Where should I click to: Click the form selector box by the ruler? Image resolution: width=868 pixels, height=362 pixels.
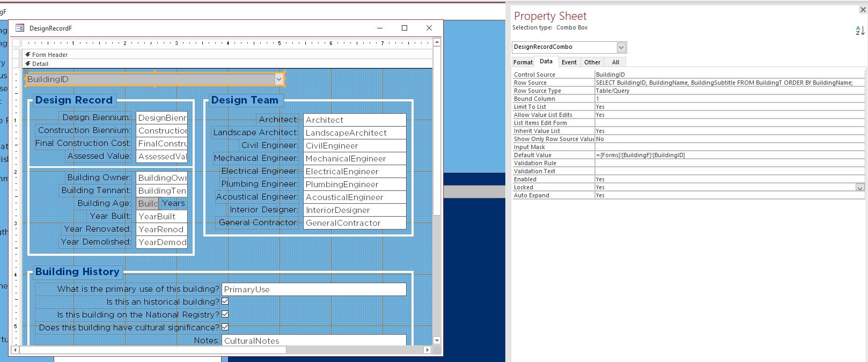pyautogui.click(x=16, y=43)
